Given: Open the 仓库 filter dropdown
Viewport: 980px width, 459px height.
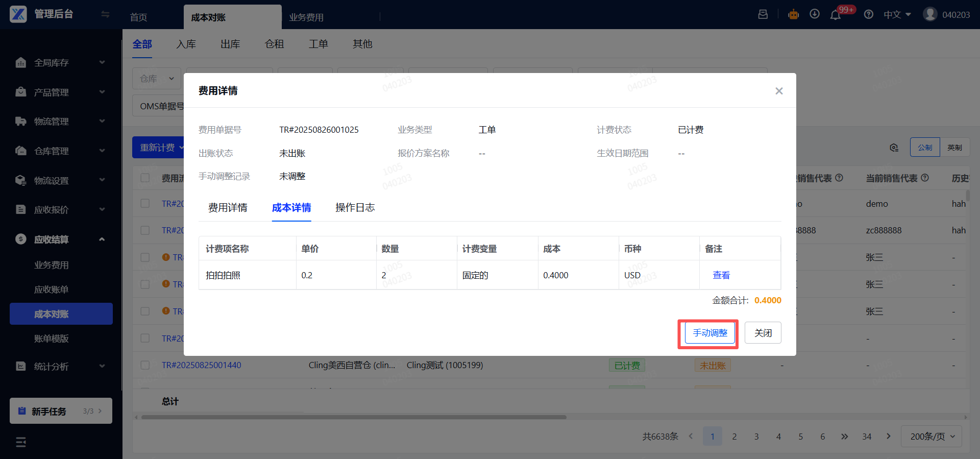Looking at the screenshot, I should (x=157, y=79).
